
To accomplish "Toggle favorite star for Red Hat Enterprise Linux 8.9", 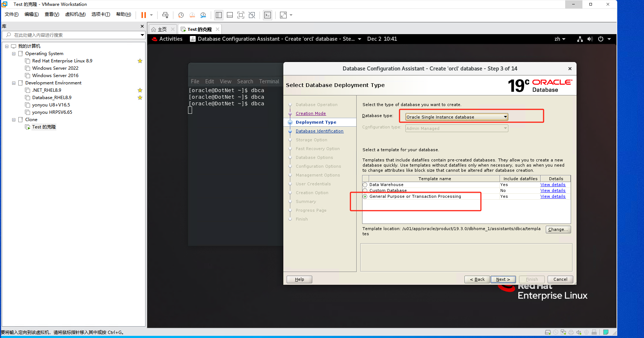I will click(x=140, y=61).
